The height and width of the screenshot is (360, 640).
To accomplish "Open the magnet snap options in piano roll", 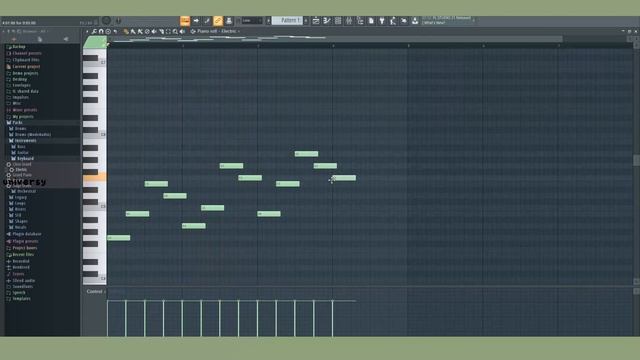I will 101,31.
